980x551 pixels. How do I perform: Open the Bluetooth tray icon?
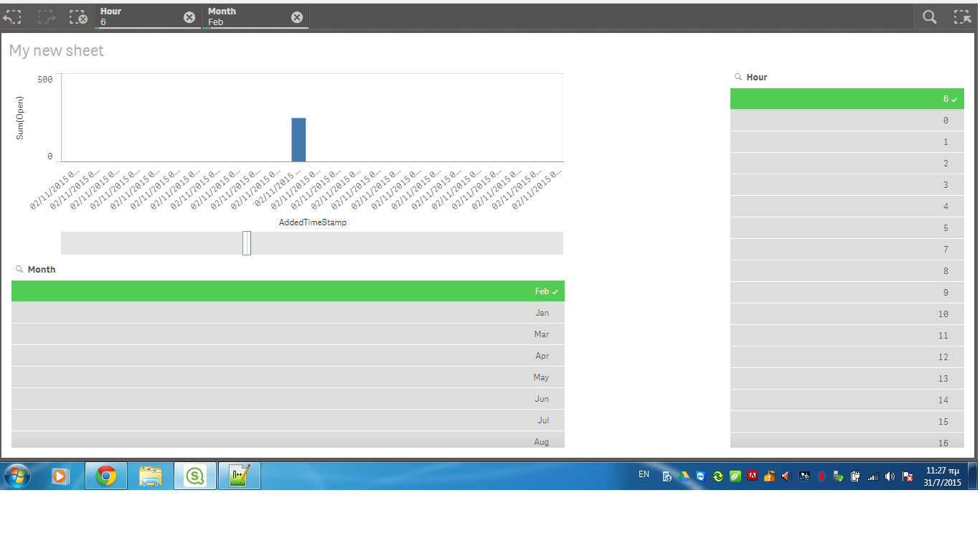(821, 476)
